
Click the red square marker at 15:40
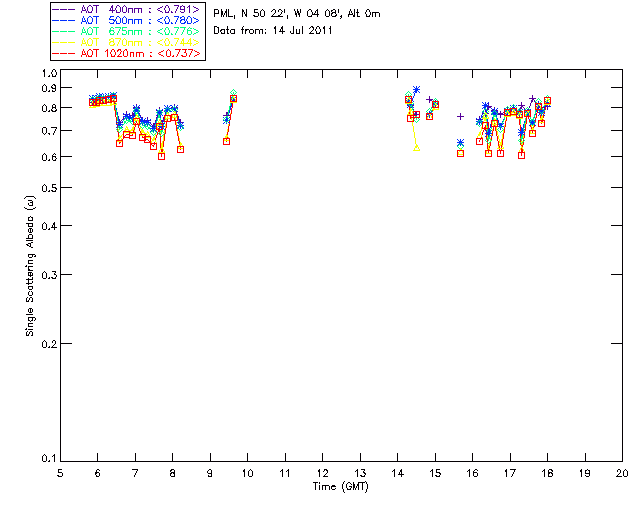(x=460, y=153)
